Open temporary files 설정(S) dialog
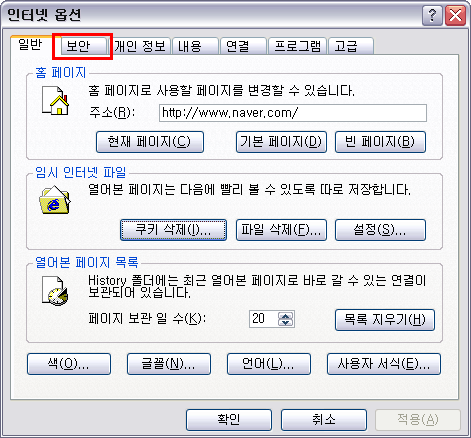The width and height of the screenshot is (471, 438). (380, 230)
